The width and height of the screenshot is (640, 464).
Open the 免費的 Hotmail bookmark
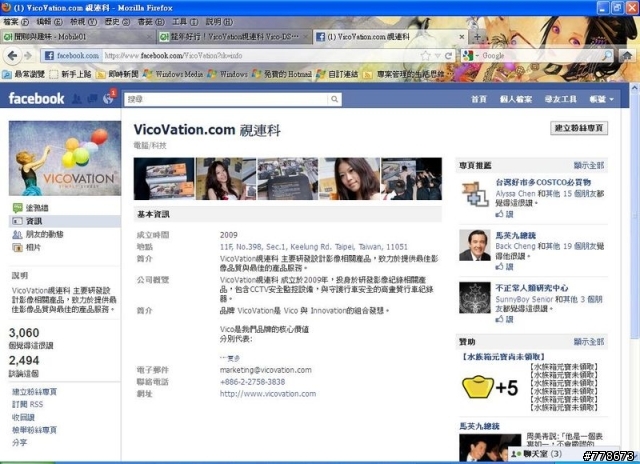[282, 74]
